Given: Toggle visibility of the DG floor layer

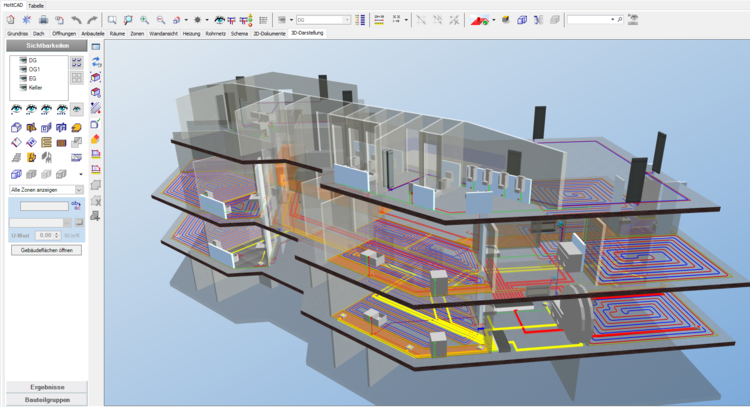Looking at the screenshot, I should (21, 61).
